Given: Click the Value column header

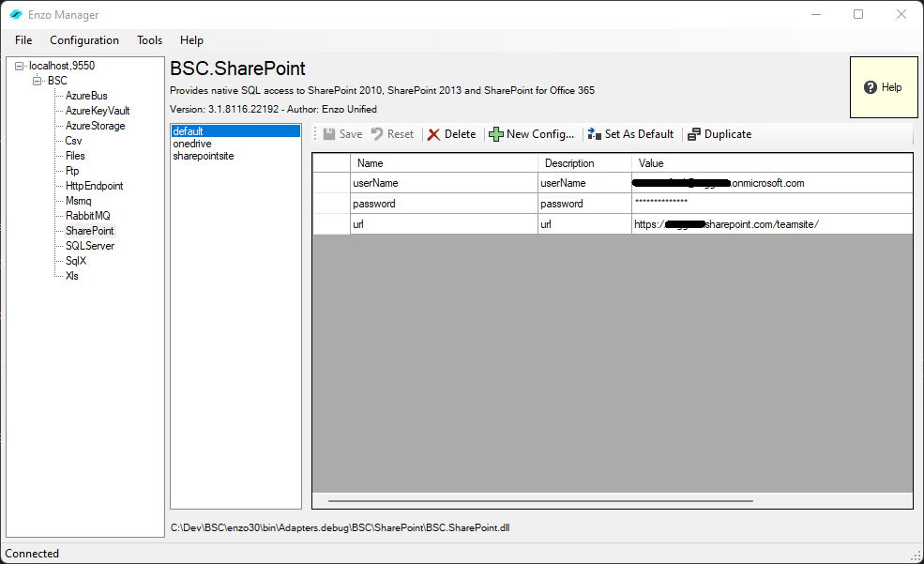Looking at the screenshot, I should [772, 163].
